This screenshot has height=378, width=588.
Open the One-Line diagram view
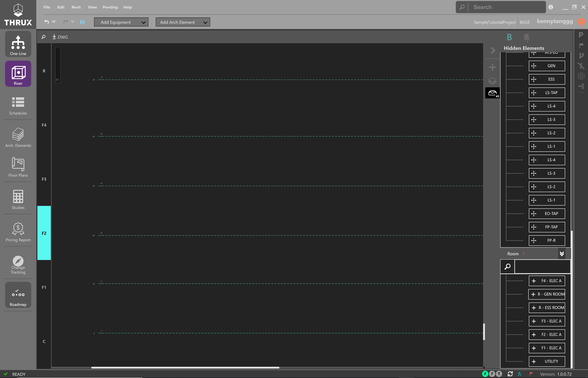tap(18, 44)
